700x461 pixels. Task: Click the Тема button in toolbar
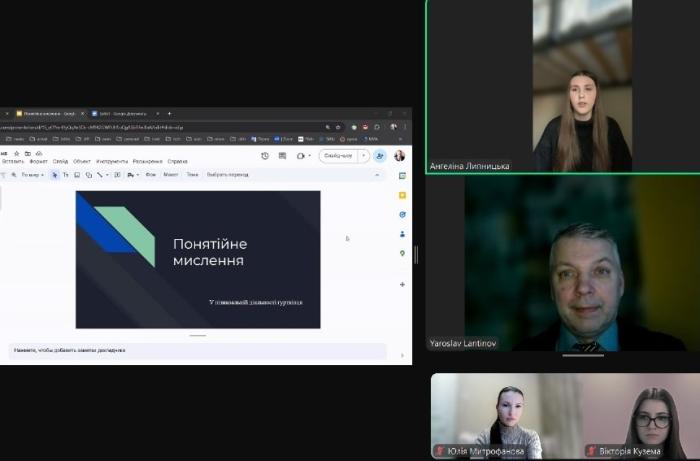click(192, 175)
